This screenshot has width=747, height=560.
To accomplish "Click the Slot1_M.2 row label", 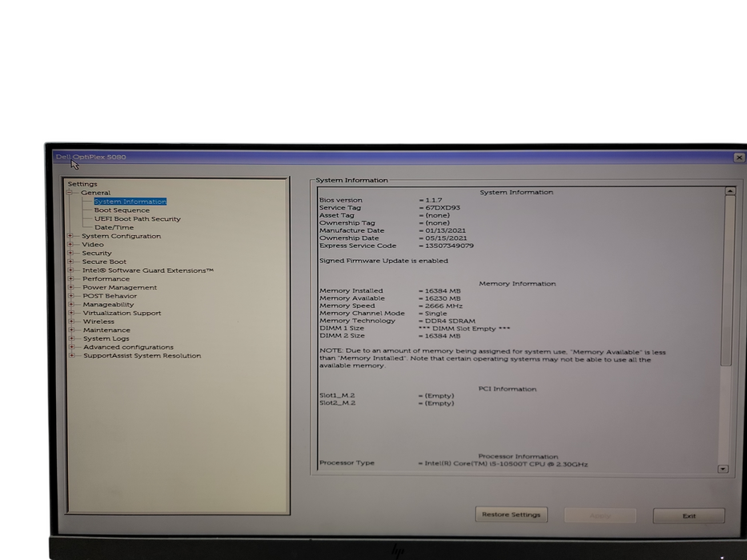I will tap(337, 396).
